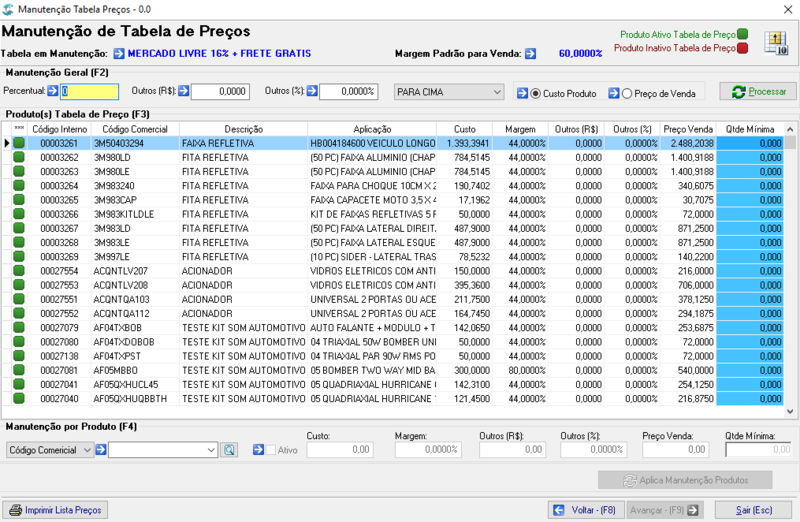800x522 pixels.
Task: Click green status icon of row 00003261
Action: point(19,143)
